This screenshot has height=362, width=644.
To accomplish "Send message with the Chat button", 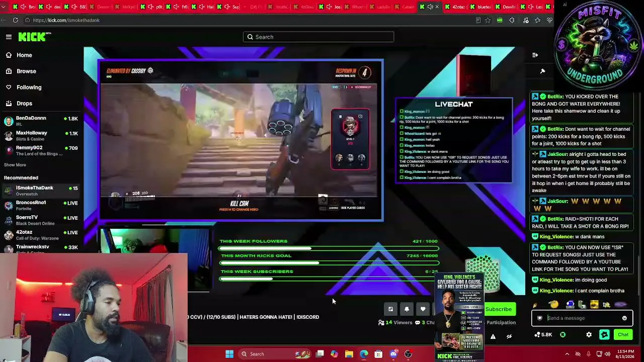I will (x=623, y=335).
